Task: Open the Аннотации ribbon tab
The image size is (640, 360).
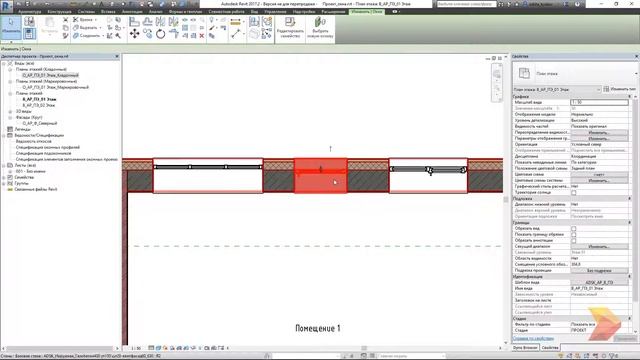Action: click(132, 12)
